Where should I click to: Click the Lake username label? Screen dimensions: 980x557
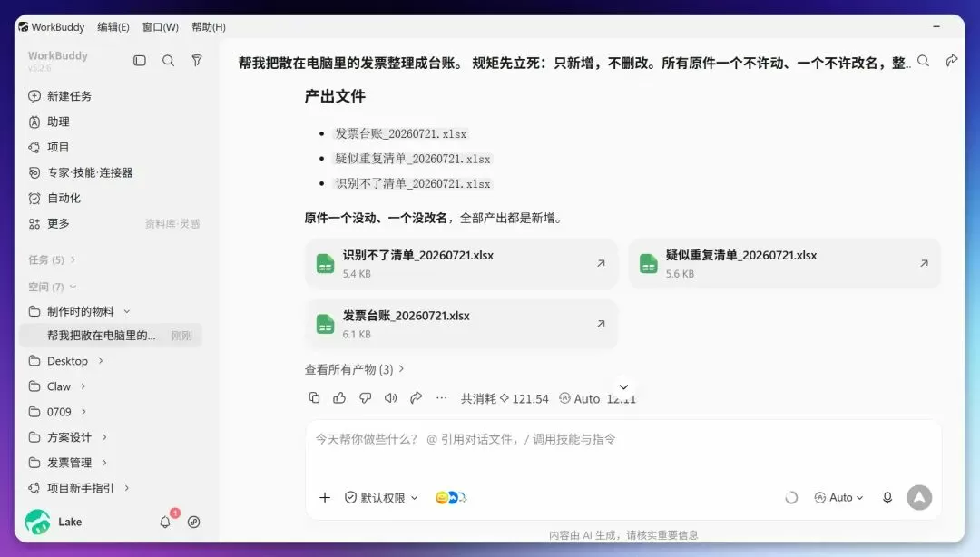tap(70, 522)
